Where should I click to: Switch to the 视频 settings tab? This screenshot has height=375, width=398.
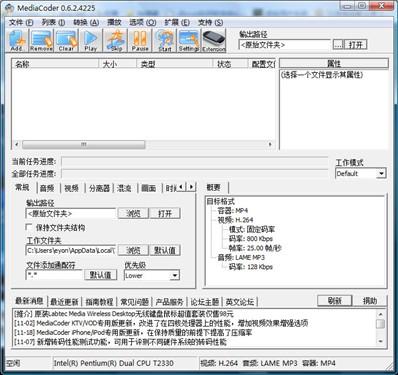[x=71, y=188]
